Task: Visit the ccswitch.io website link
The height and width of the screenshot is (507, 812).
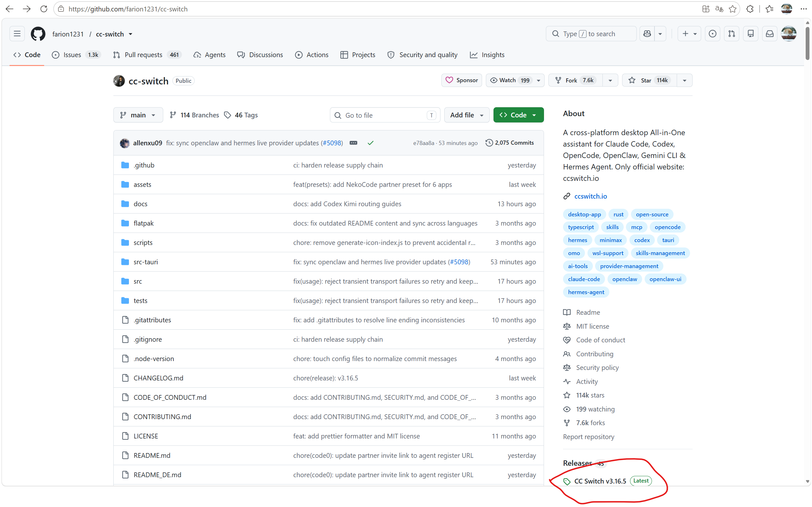Action: 591,196
